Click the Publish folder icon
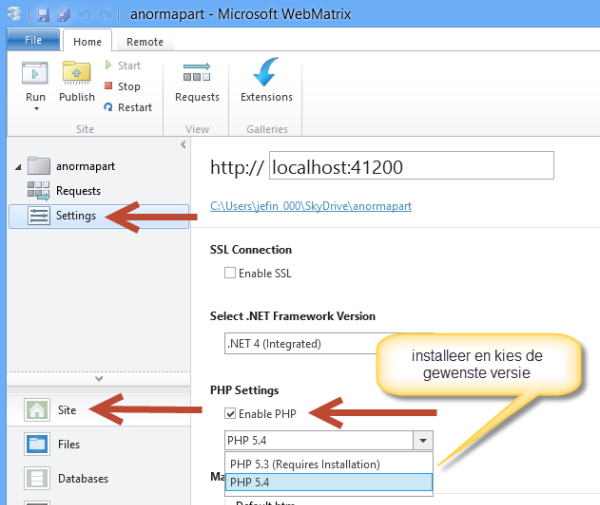This screenshot has height=505, width=600. point(77,72)
